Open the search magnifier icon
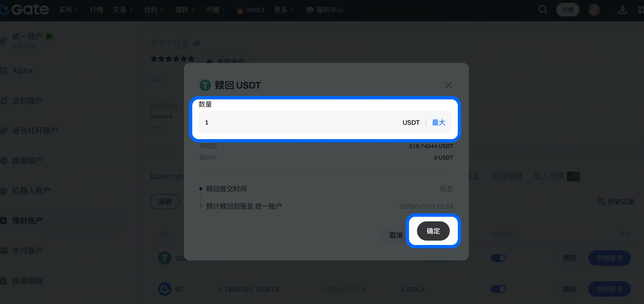This screenshot has width=644, height=304. pos(543,10)
